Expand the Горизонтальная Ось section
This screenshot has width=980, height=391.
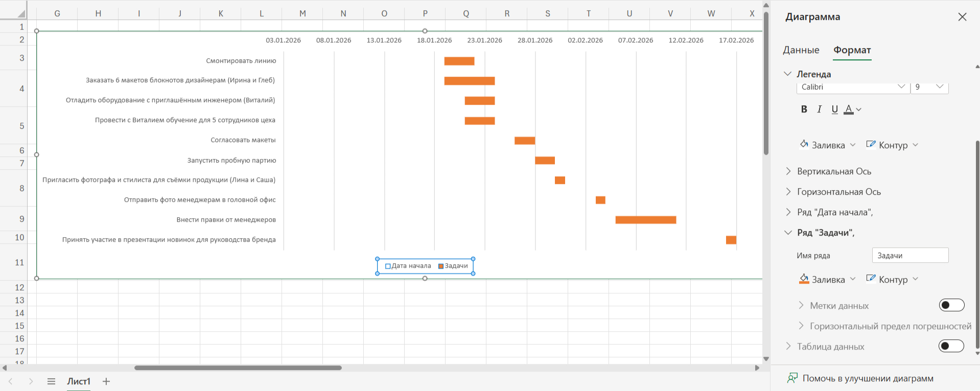tap(838, 192)
